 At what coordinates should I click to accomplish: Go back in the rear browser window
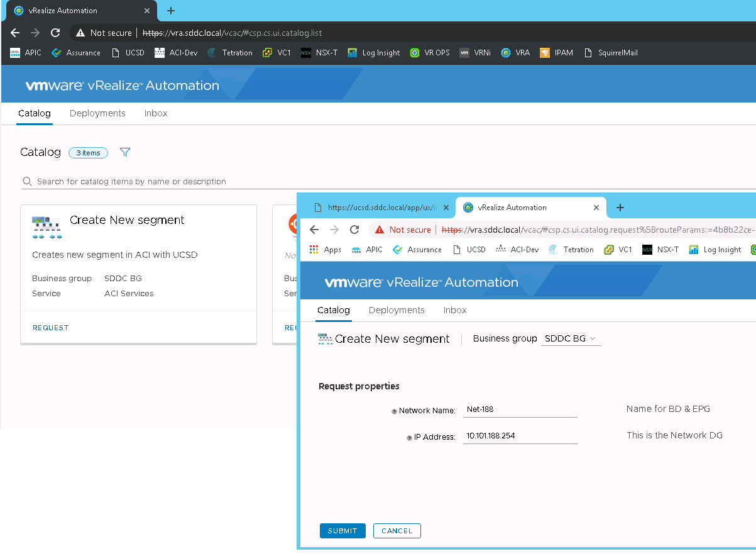[x=15, y=33]
